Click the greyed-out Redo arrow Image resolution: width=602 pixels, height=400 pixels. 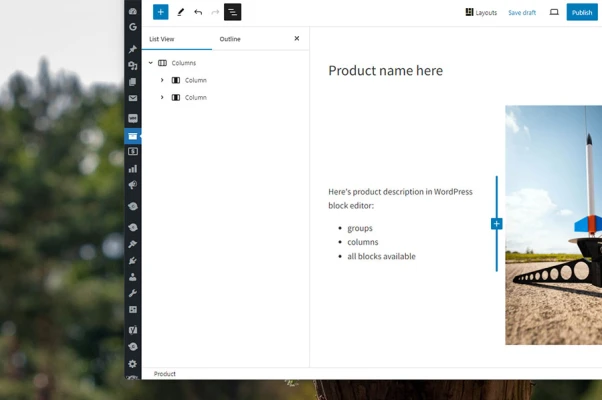click(x=215, y=12)
